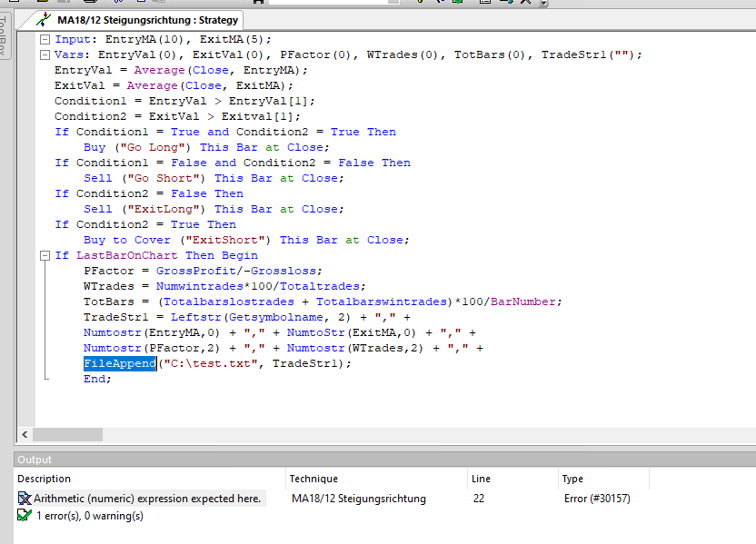This screenshot has height=544, width=756.
Task: Click Getsymbolname in the TradeStr1 line
Action: coord(276,317)
